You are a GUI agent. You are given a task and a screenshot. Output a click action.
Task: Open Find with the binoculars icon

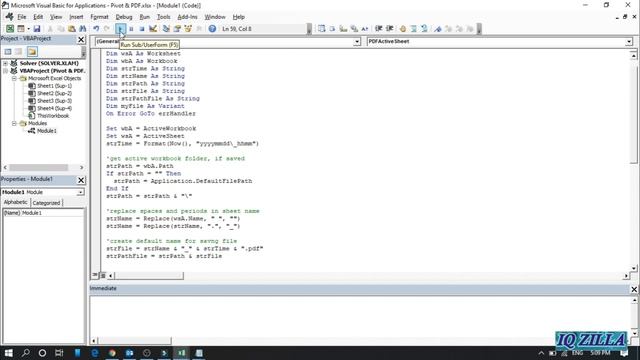tap(82, 29)
